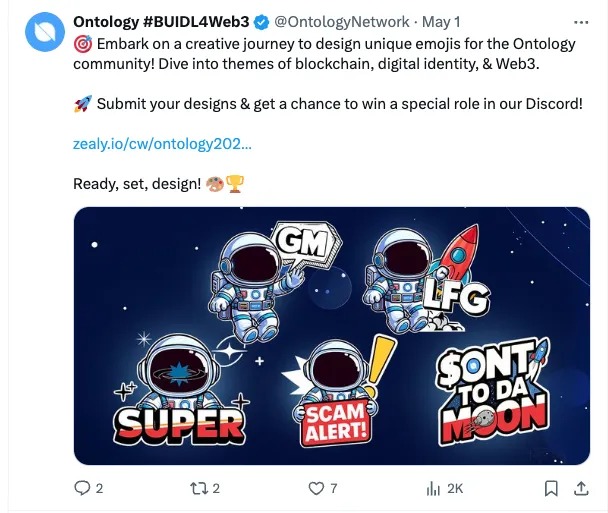The image size is (608, 513).
Task: Click the "Ready, set, design!" text line
Action: pos(137,184)
